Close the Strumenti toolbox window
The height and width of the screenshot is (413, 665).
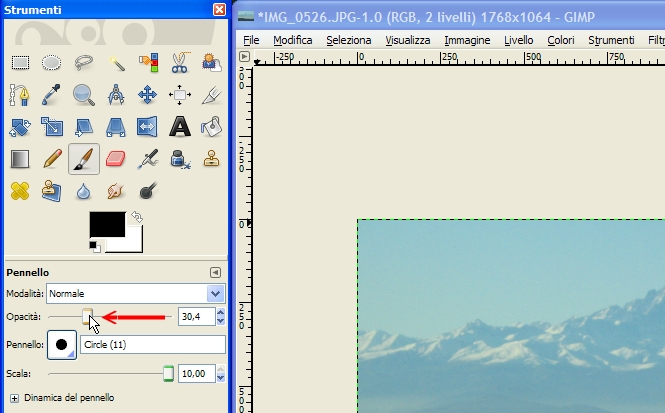219,9
